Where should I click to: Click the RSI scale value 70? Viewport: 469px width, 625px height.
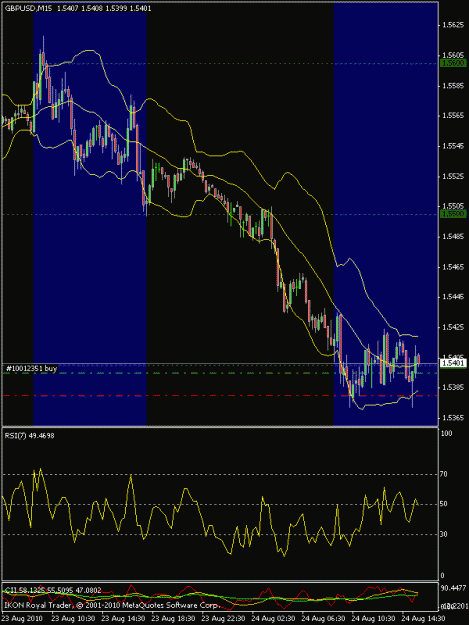pos(444,474)
